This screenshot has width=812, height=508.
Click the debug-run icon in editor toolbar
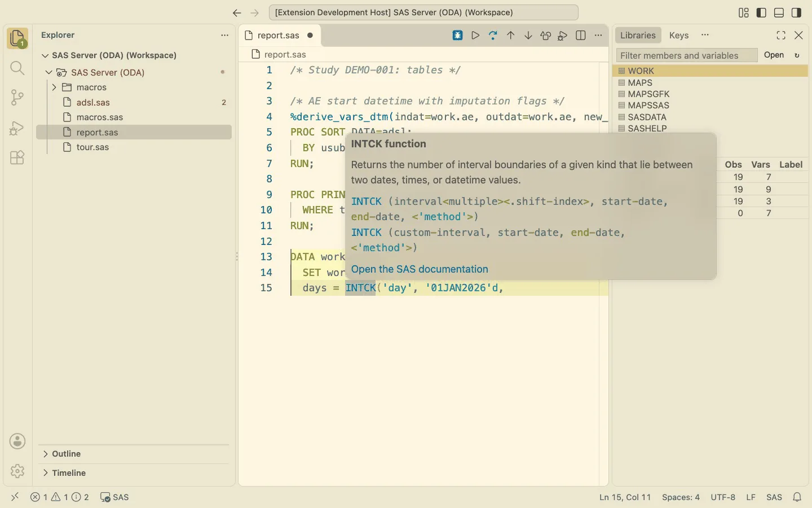point(563,36)
